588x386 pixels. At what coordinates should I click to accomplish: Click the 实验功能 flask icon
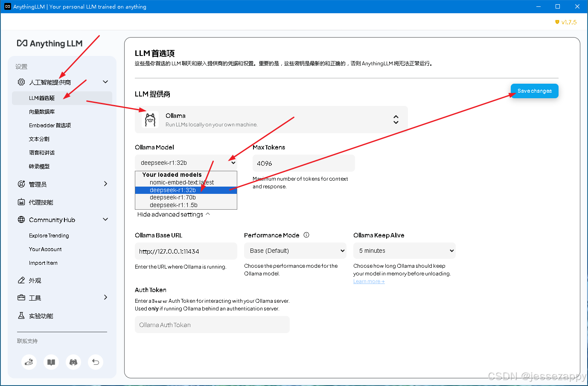coord(21,316)
